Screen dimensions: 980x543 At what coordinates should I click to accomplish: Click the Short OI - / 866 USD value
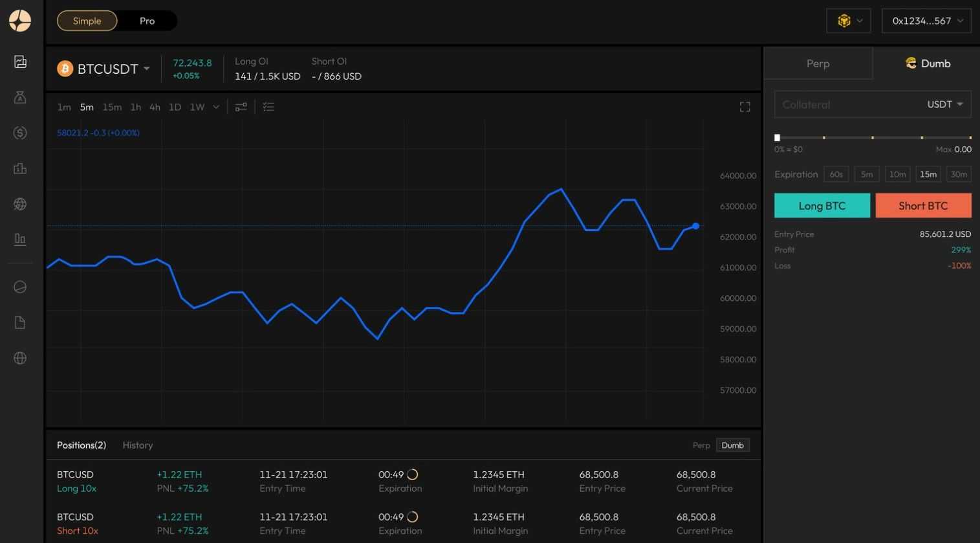tap(336, 76)
